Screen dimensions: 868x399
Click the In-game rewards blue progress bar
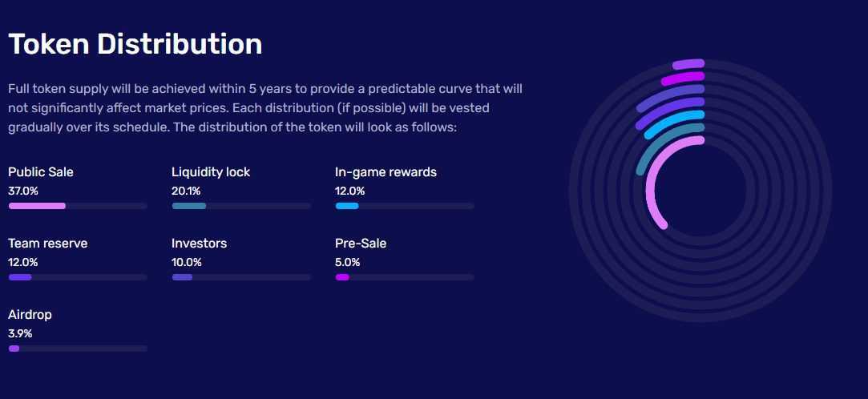[346, 206]
